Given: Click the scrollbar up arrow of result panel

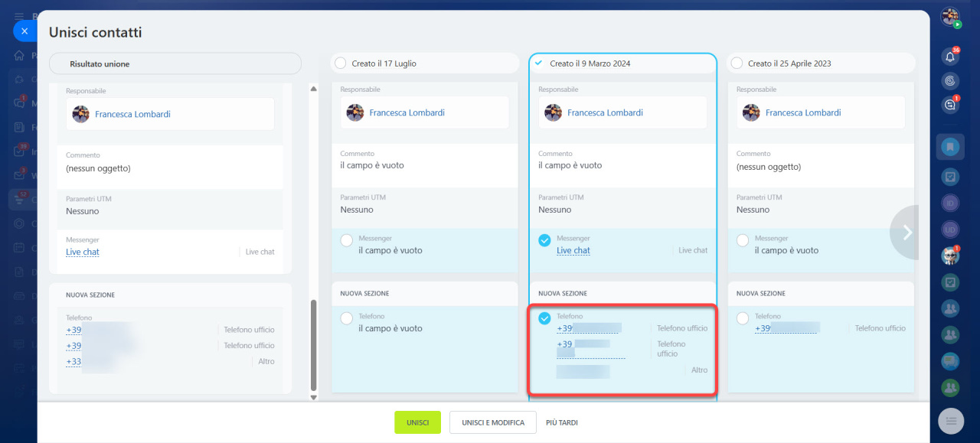Looking at the screenshot, I should point(313,89).
